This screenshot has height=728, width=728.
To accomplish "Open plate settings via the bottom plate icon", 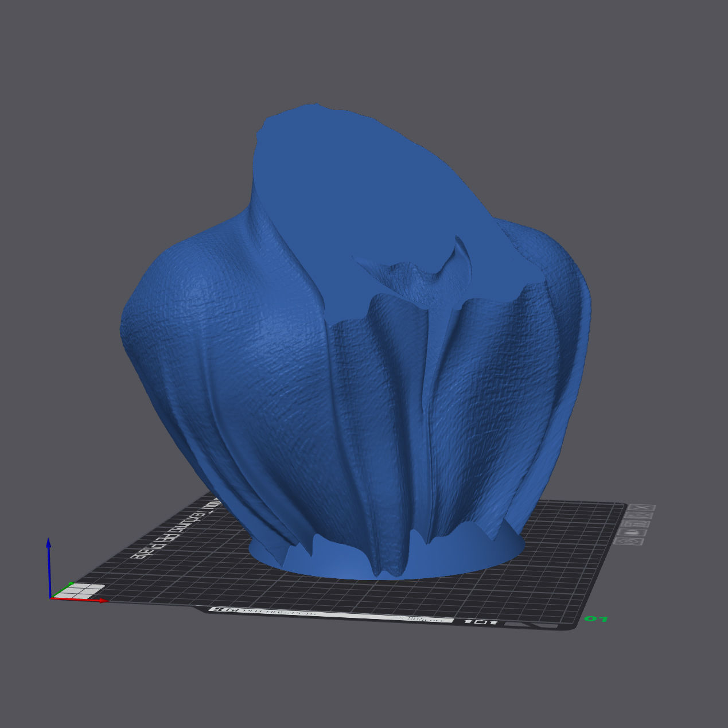I will click(x=628, y=542).
